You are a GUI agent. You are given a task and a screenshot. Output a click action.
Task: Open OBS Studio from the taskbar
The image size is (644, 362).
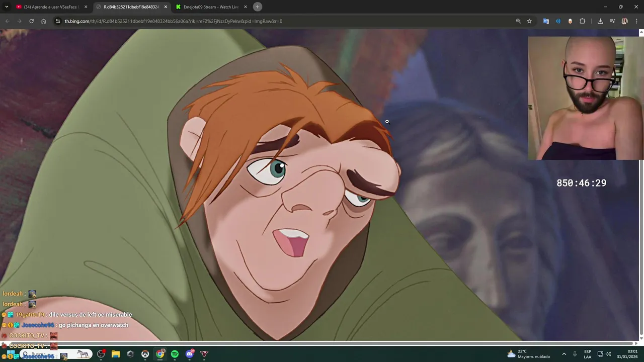[x=101, y=354]
